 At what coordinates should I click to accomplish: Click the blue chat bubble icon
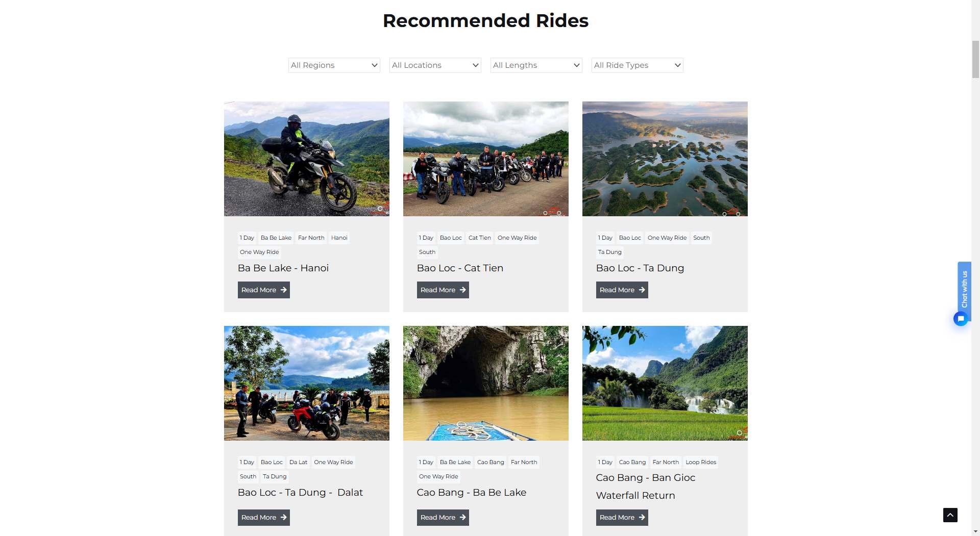pos(961,319)
